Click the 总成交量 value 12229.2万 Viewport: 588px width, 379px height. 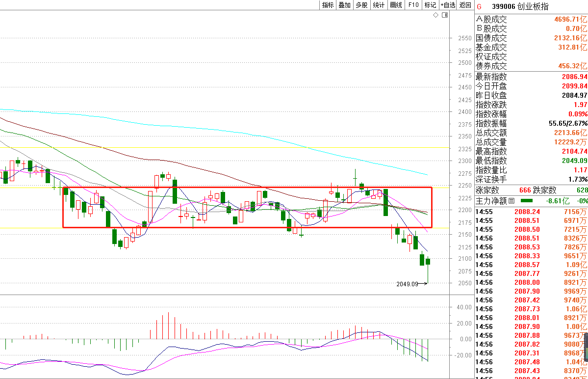coord(571,142)
